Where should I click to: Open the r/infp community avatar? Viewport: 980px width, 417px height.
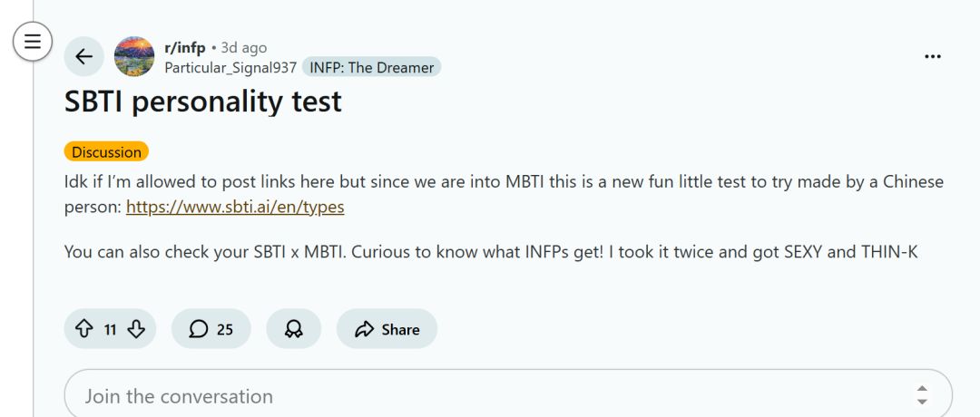point(134,56)
